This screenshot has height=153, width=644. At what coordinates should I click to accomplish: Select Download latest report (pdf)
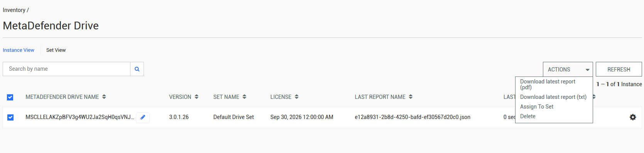click(548, 84)
